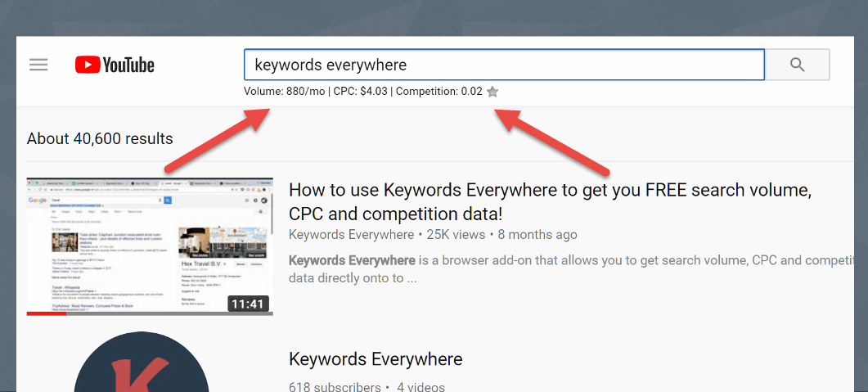Open the 11:41 video thumbnail
868x392 pixels.
(150, 246)
